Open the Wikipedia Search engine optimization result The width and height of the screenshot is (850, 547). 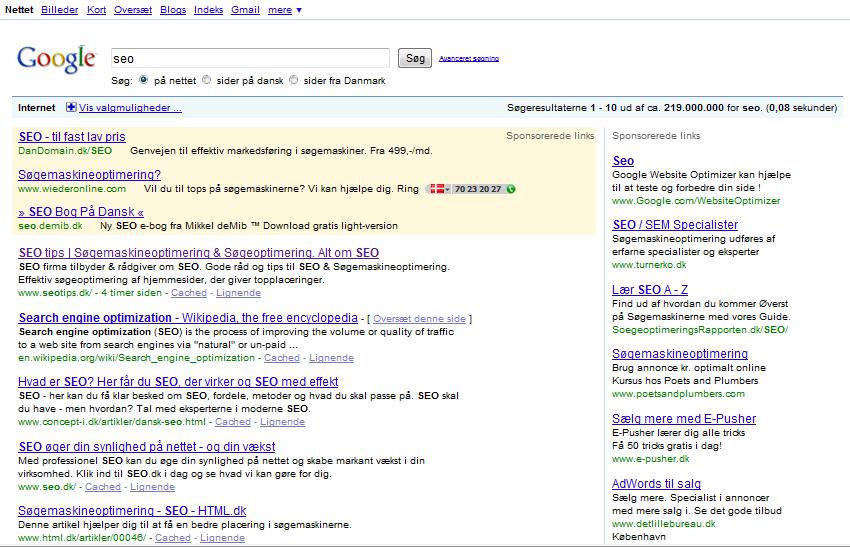[188, 318]
